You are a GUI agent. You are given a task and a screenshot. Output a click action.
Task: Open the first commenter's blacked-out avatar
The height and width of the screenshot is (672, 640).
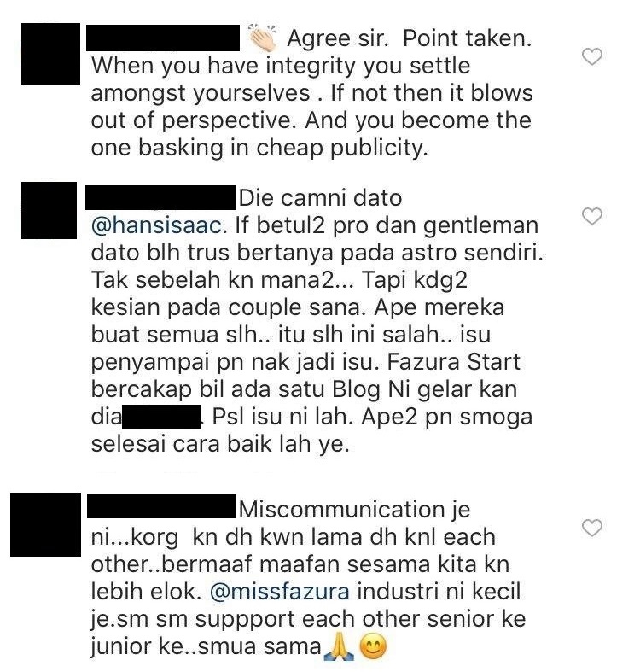[x=50, y=54]
